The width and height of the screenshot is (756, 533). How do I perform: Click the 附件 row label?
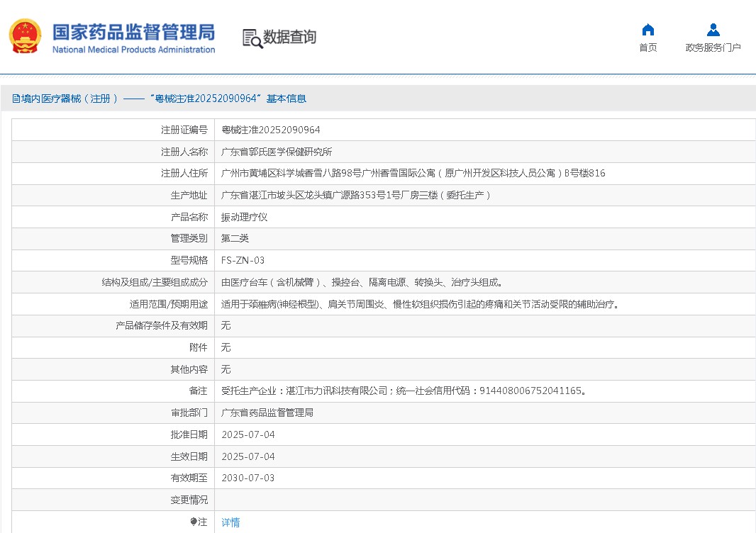[x=198, y=347]
